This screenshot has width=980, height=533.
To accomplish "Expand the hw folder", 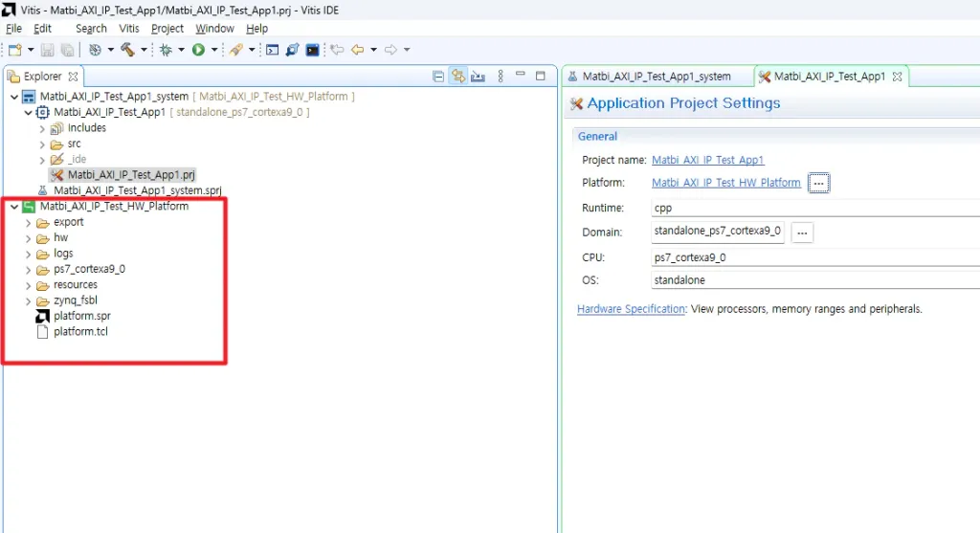I will [28, 238].
